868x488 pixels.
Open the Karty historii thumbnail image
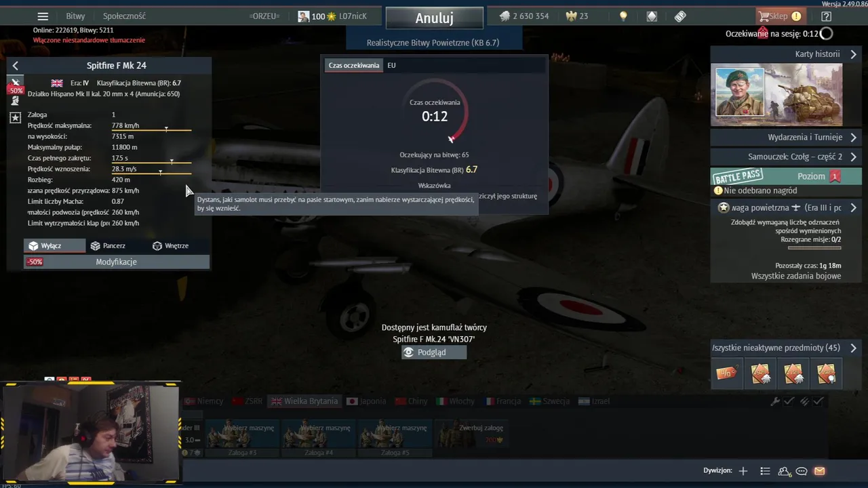776,95
